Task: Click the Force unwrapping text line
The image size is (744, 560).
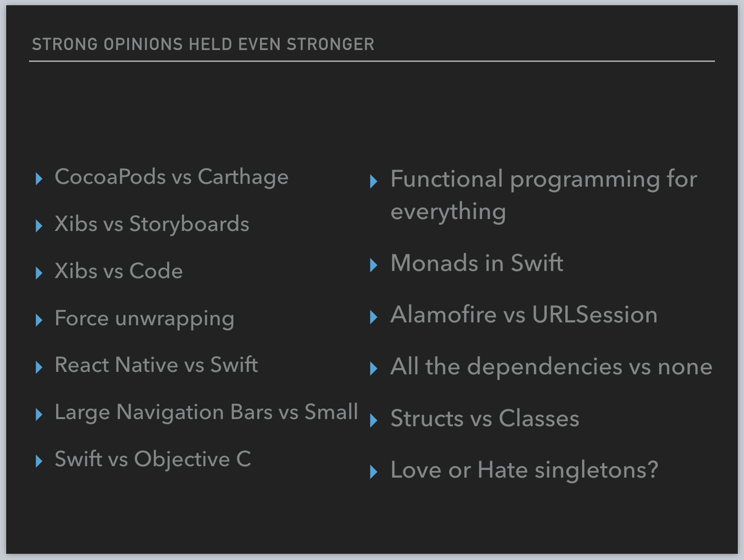Action: (x=144, y=319)
